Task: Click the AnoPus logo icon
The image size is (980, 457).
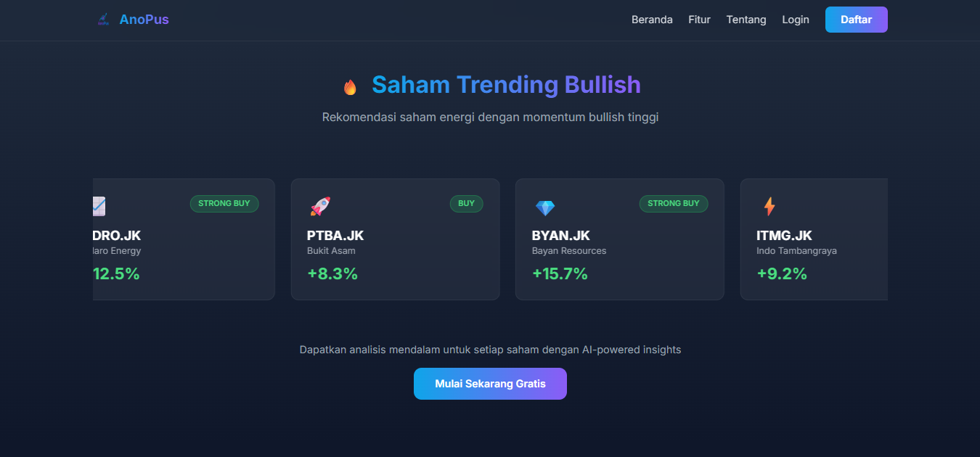Action: tap(103, 20)
